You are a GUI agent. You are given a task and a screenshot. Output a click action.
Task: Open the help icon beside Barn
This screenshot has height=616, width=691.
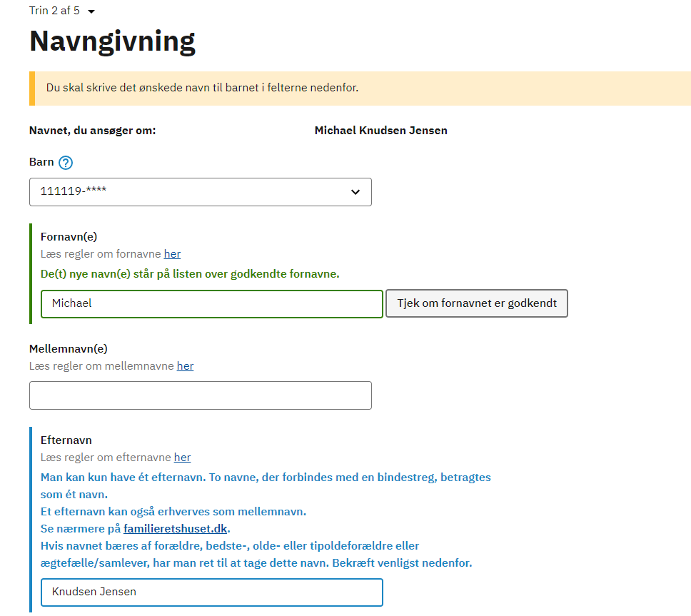(x=66, y=163)
